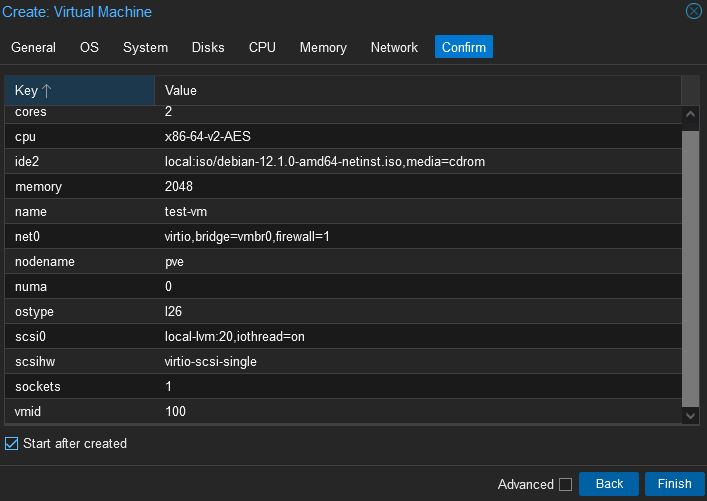Select the CPU tab
The width and height of the screenshot is (707, 501).
coord(262,47)
